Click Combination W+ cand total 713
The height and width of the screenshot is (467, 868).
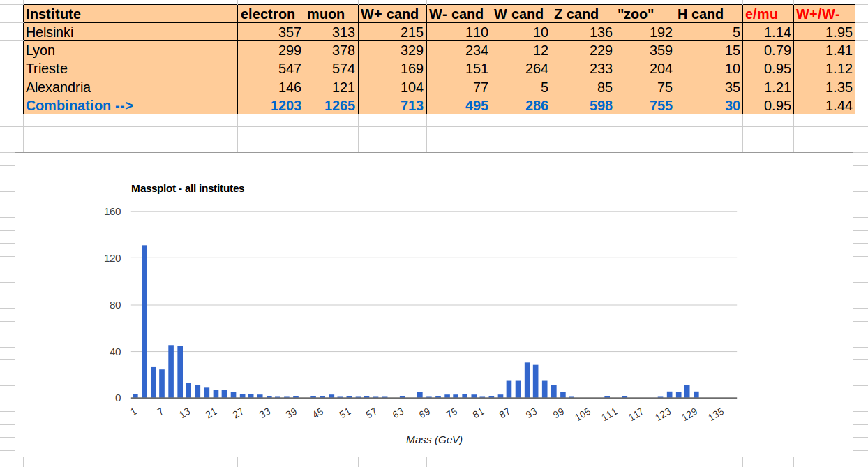(392, 105)
